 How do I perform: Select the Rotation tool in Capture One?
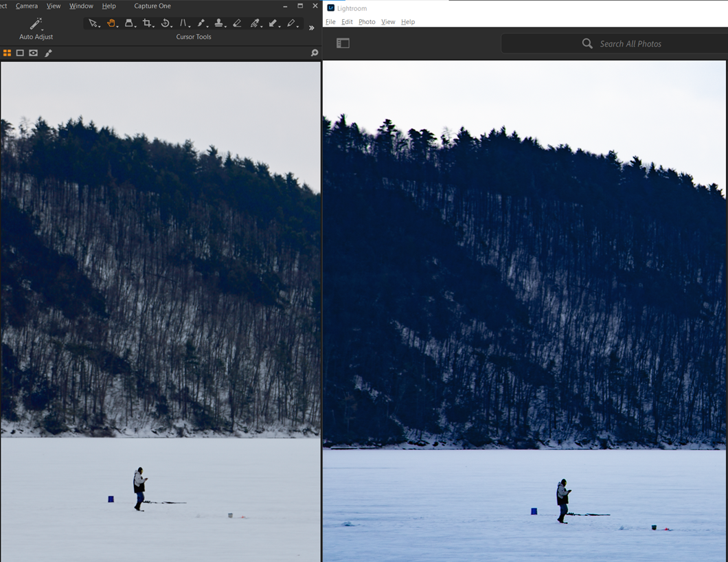pyautogui.click(x=166, y=23)
